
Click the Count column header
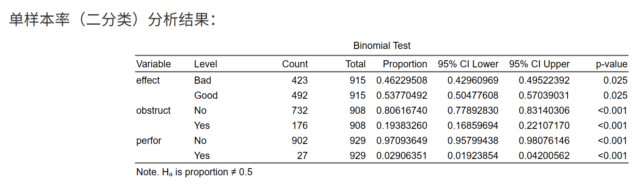(295, 64)
